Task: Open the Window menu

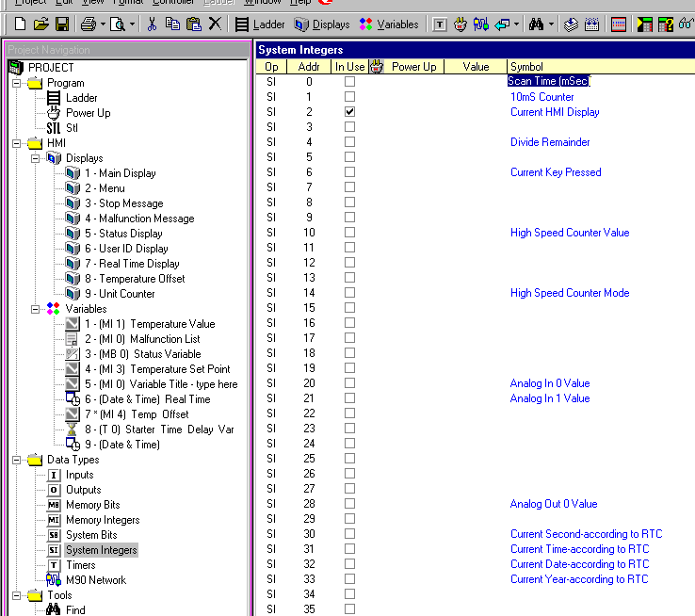Action: point(263,3)
